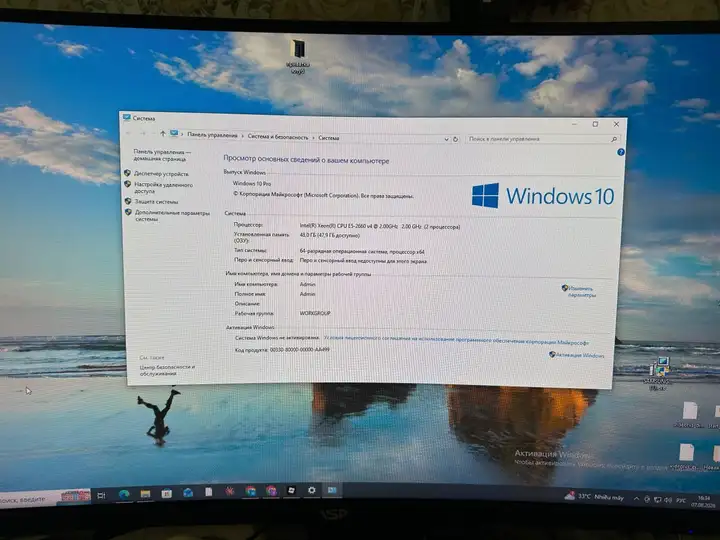Screen dimensions: 720x540
Task: Open network icon in system tray
Action: (658, 500)
